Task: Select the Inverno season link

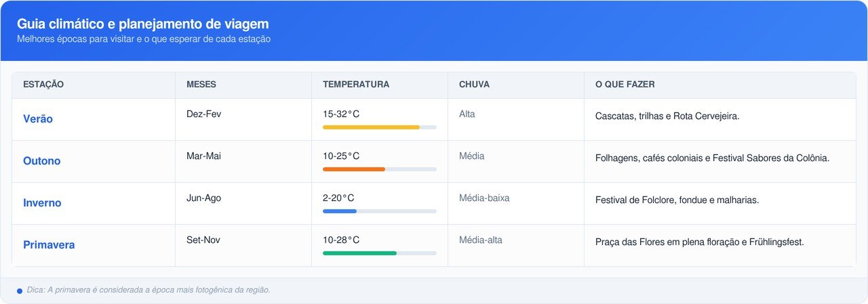Action: pos(42,203)
